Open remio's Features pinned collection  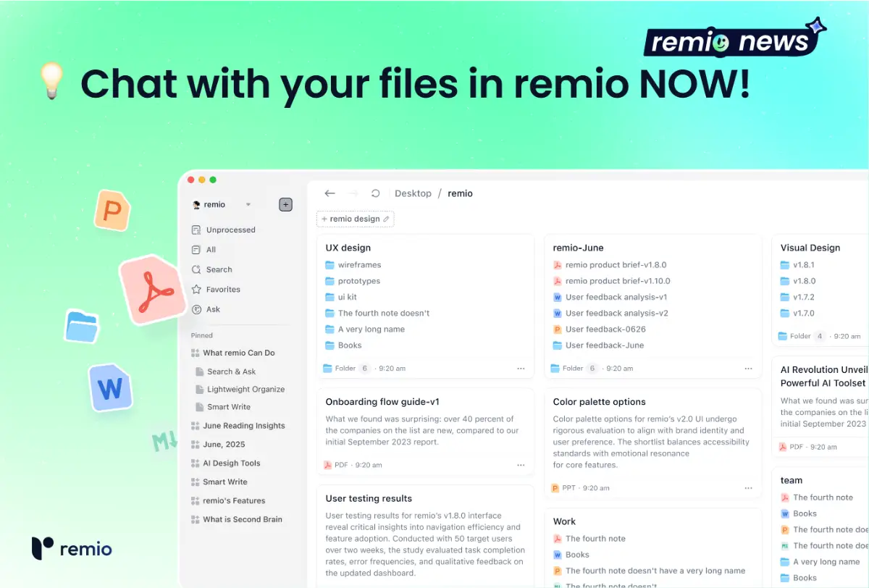pos(234,500)
